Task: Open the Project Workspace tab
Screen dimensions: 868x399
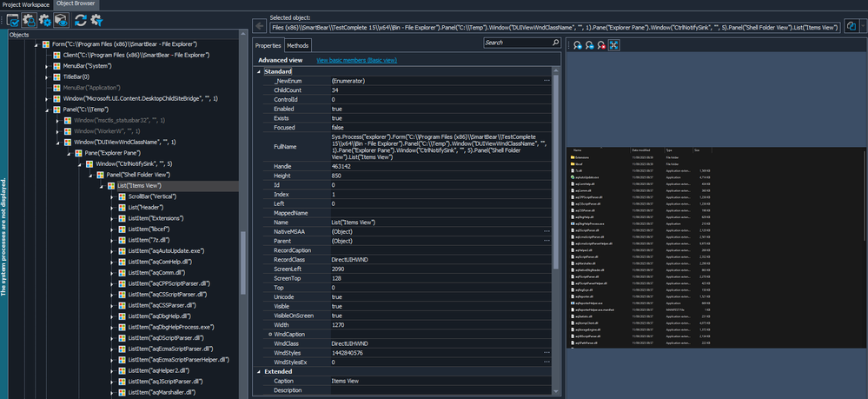Action: (26, 4)
